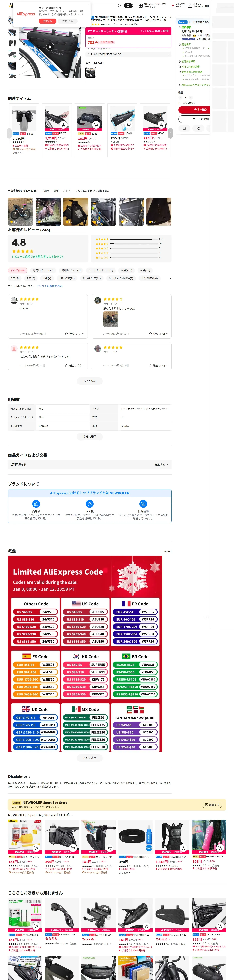Switch to the 概要 tab
234x980 pixels.
(x=56, y=191)
